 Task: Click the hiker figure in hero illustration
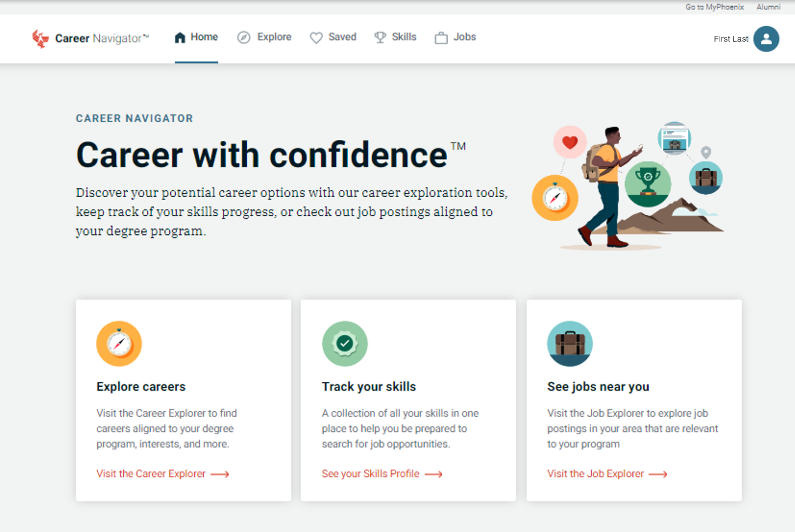click(609, 187)
